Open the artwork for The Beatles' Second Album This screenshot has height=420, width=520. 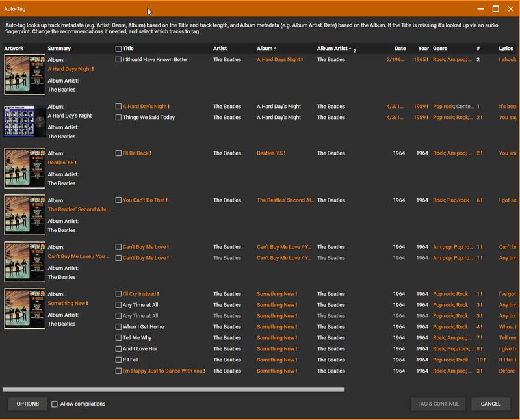[x=25, y=215]
